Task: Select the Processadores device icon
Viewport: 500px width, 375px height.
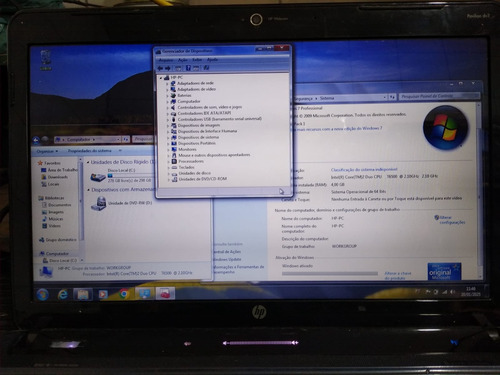Action: [x=174, y=161]
